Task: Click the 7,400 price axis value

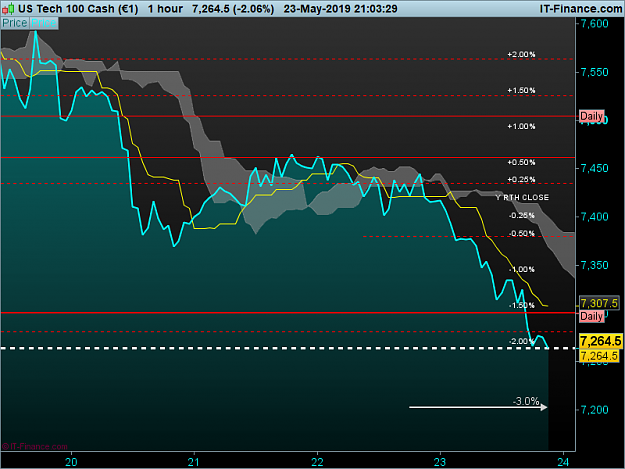Action: click(x=595, y=217)
